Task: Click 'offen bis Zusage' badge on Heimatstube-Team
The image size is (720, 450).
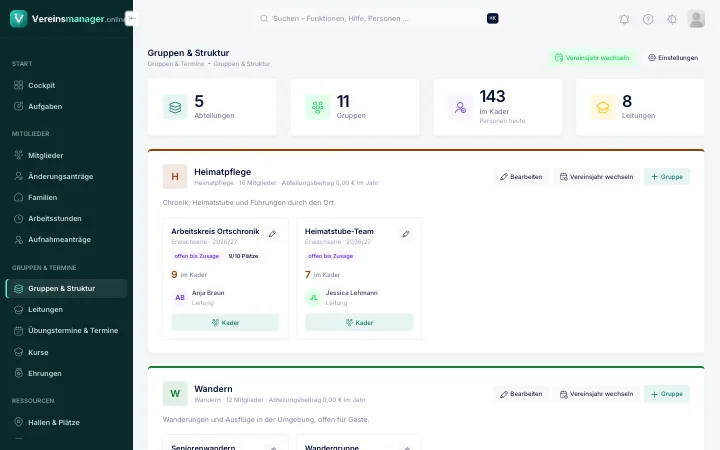Action: tap(330, 256)
